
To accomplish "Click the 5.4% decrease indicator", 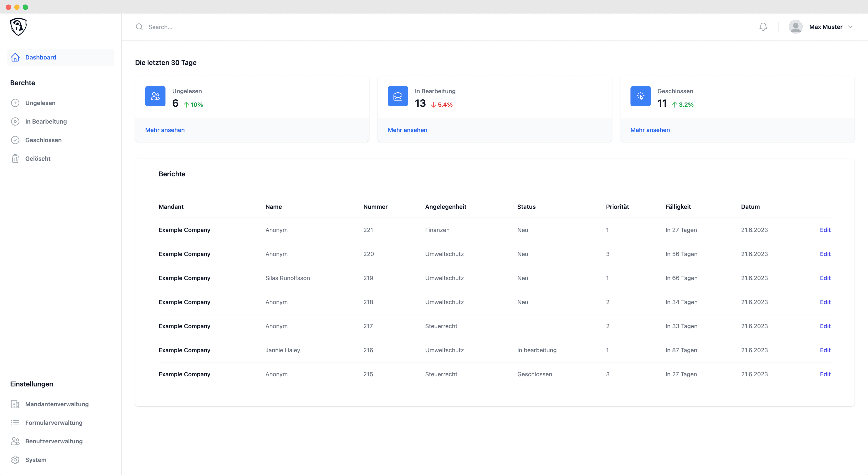I will 442,105.
